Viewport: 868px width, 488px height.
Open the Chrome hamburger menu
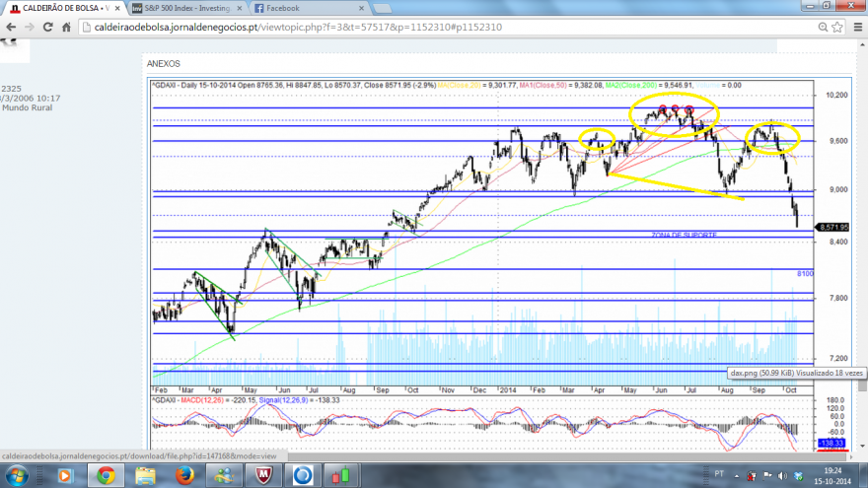858,28
